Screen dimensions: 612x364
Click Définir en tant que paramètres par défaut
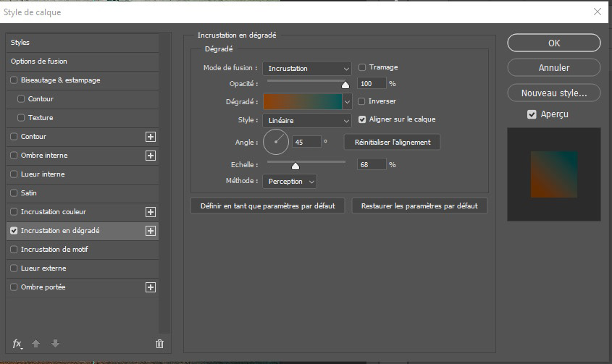tap(268, 206)
